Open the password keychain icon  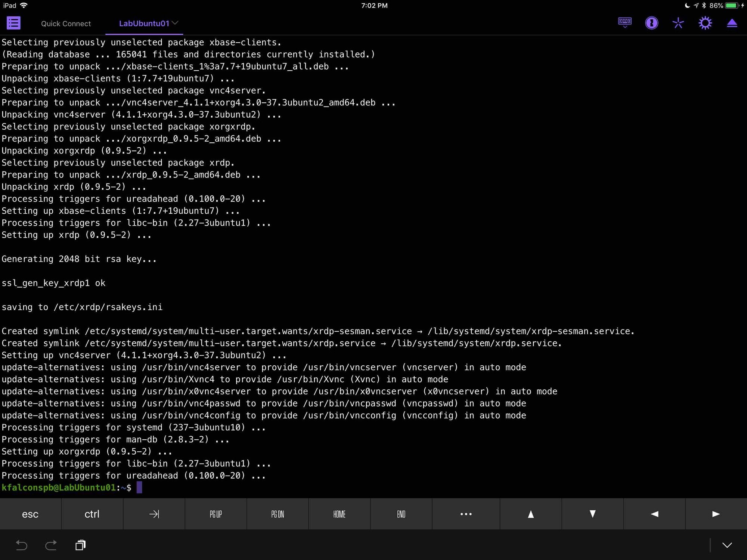pos(652,23)
